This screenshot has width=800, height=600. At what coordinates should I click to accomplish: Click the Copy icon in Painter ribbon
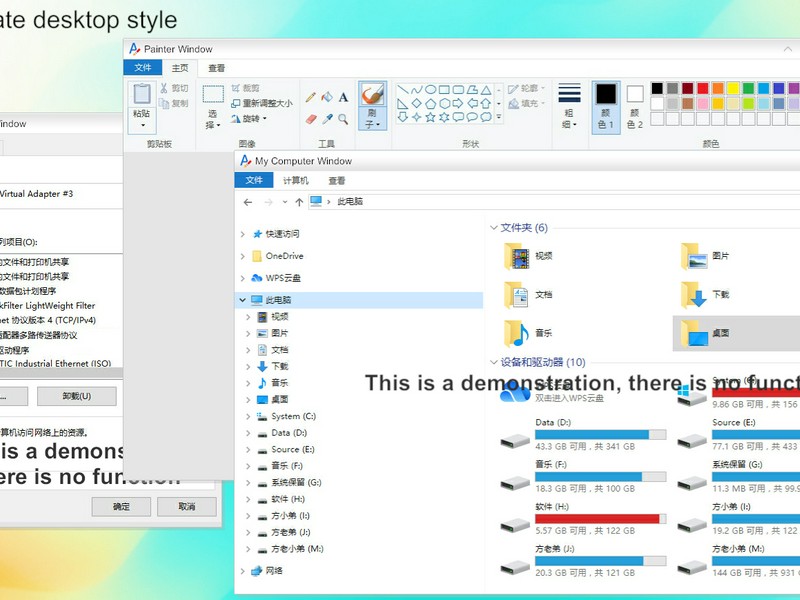coord(164,104)
